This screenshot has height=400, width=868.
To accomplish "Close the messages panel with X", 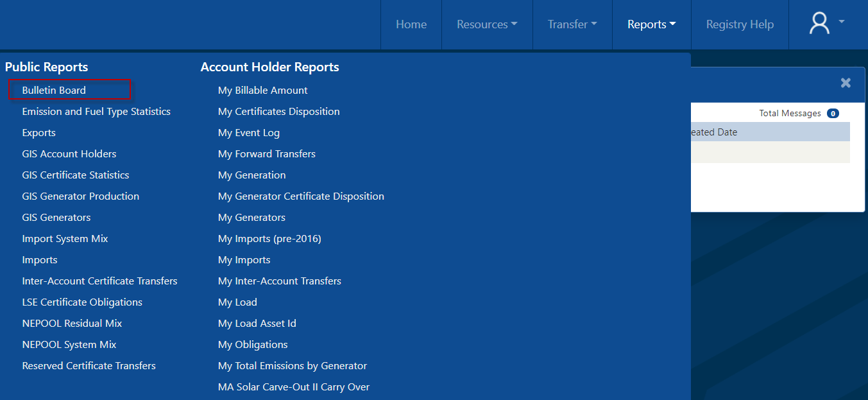I will click(x=846, y=83).
